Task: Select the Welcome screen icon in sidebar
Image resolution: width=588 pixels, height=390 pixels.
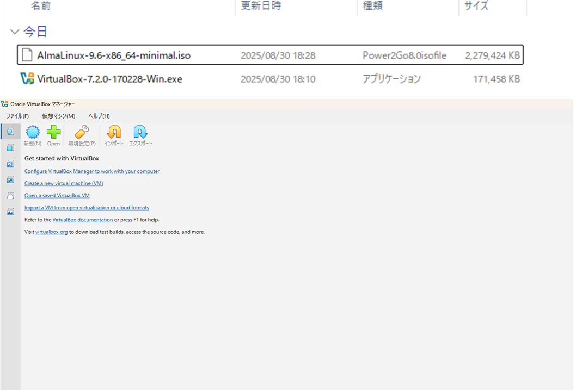Action: point(10,131)
